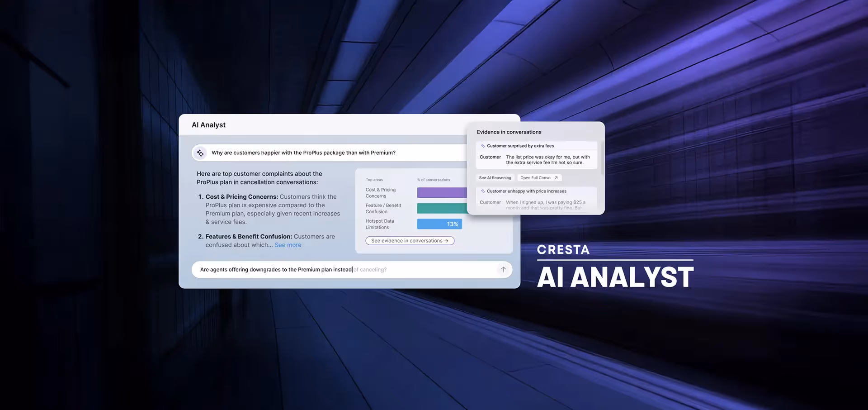
Task: Click the purple Cost & Pricing Concerns bar
Action: pyautogui.click(x=442, y=193)
